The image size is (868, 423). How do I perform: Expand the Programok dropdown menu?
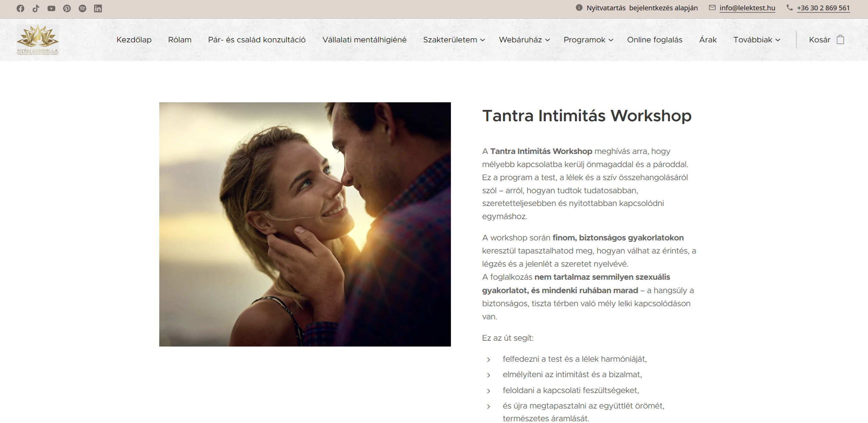point(588,40)
